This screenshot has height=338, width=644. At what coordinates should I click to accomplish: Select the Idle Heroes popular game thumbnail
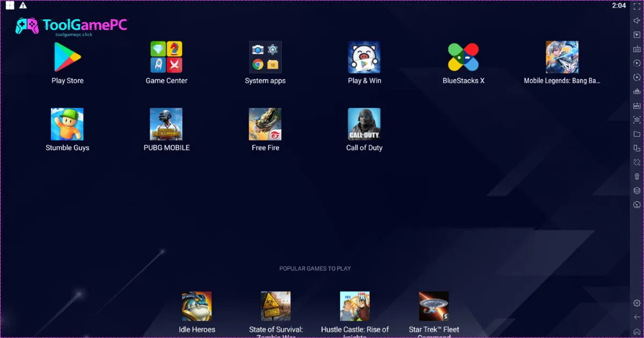coord(197,305)
